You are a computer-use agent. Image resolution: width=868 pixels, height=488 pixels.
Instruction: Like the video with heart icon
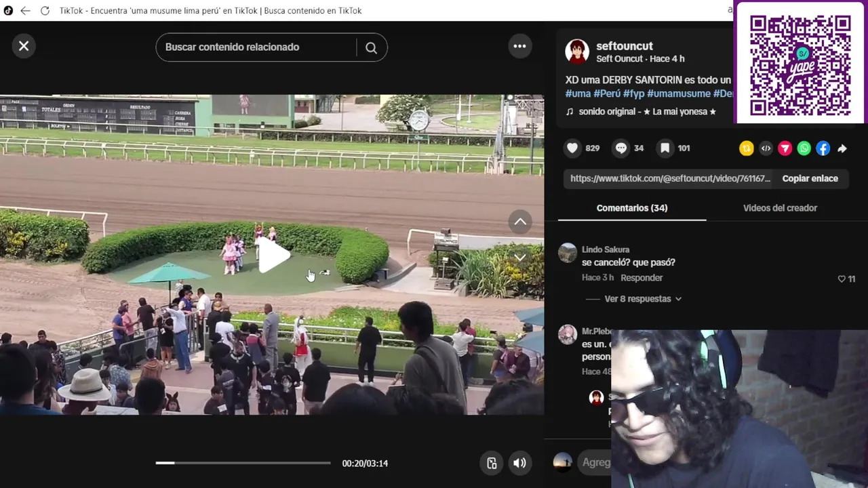[x=573, y=148]
